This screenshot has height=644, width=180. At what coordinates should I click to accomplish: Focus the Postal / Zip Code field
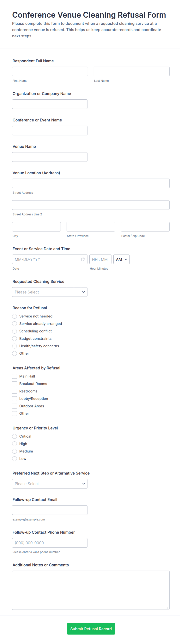pyautogui.click(x=145, y=226)
